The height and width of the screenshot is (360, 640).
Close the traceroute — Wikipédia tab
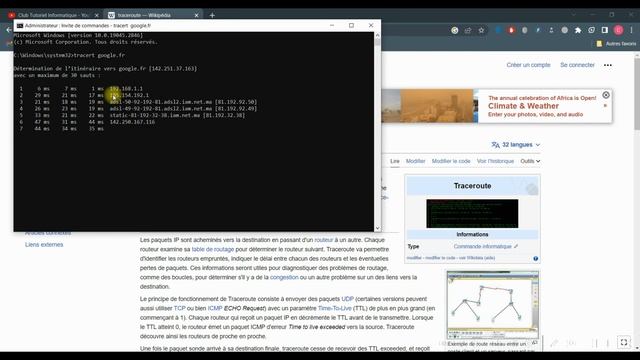pos(196,15)
